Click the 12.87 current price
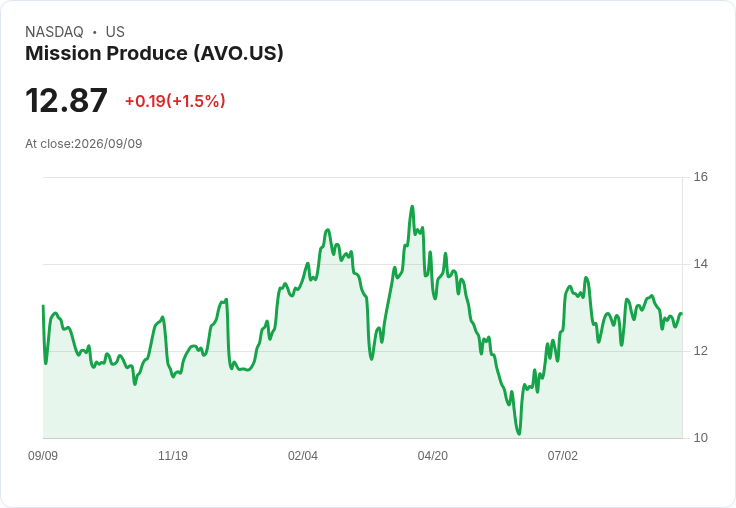736x508 pixels. [x=66, y=100]
